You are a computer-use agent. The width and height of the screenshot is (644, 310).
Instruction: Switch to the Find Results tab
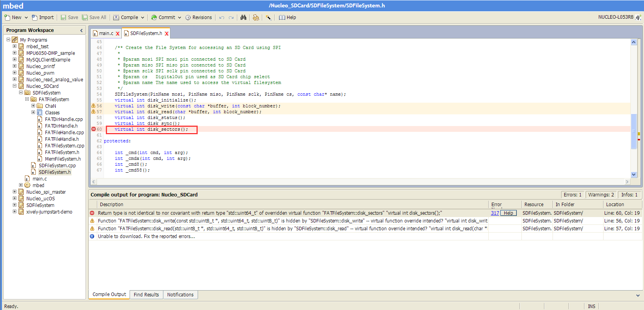coord(146,295)
